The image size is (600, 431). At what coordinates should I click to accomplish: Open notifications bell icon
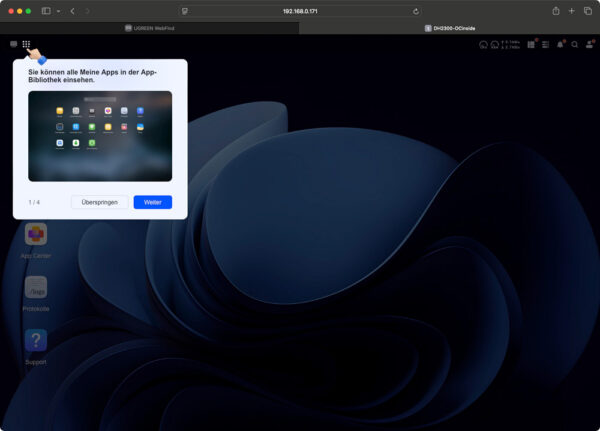560,44
